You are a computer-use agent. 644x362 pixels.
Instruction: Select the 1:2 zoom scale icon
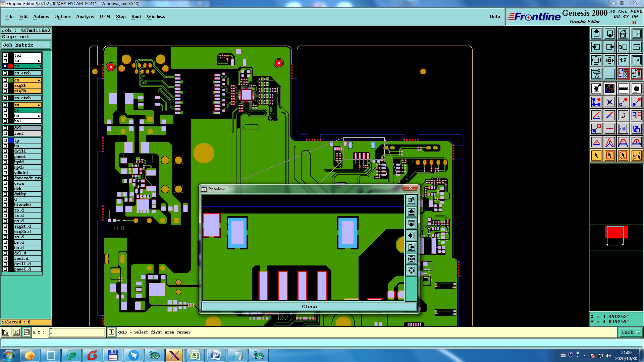[623, 60]
